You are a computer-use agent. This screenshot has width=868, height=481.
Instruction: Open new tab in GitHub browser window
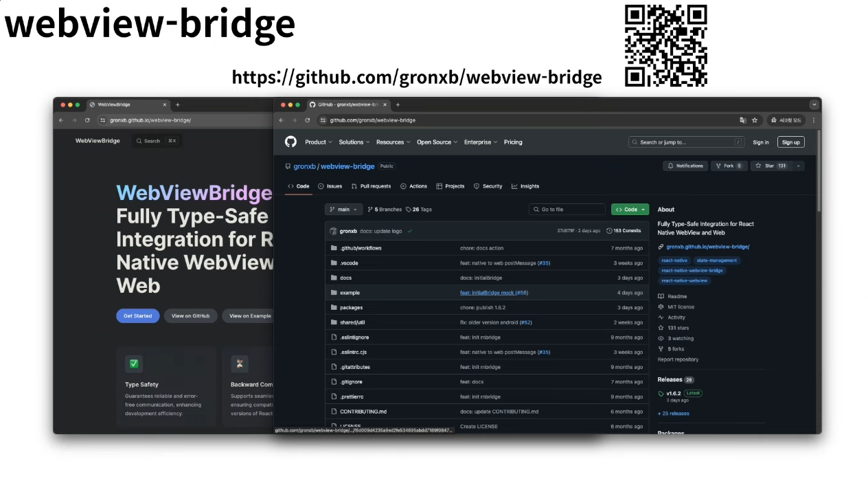click(x=398, y=104)
